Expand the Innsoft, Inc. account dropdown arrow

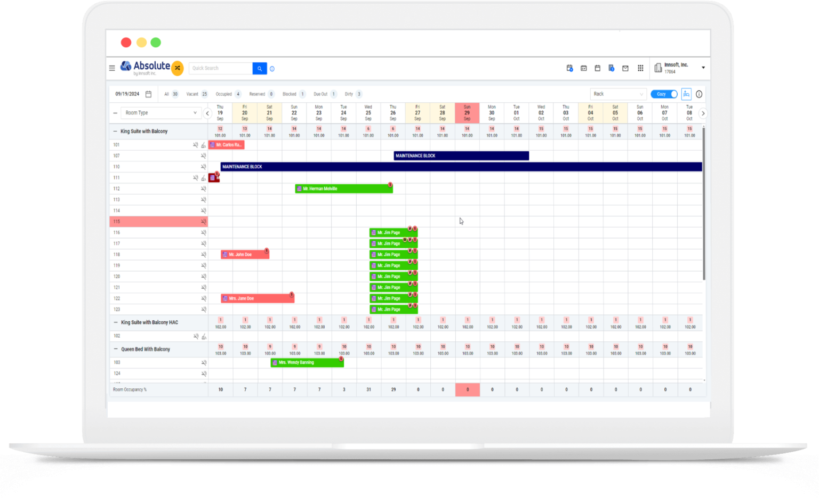[703, 68]
